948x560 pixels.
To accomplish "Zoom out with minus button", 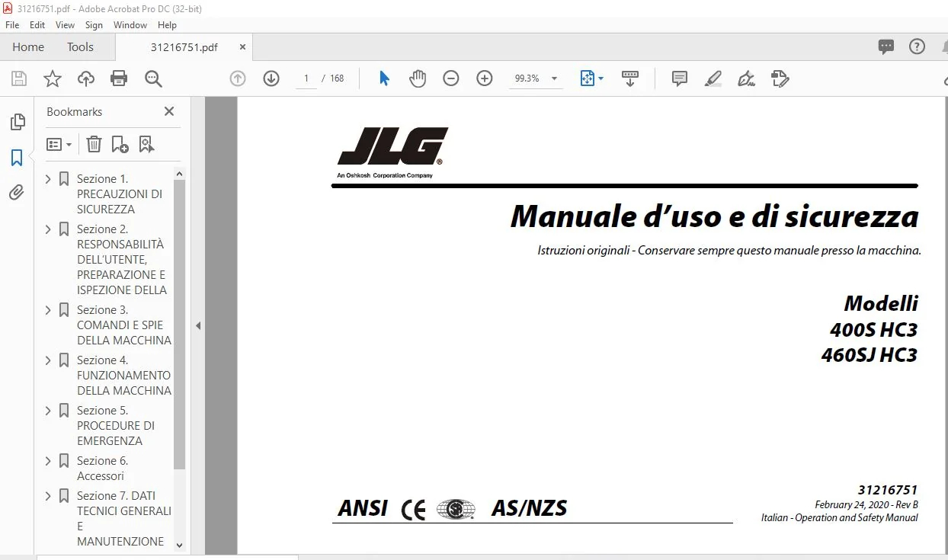I will tap(451, 78).
